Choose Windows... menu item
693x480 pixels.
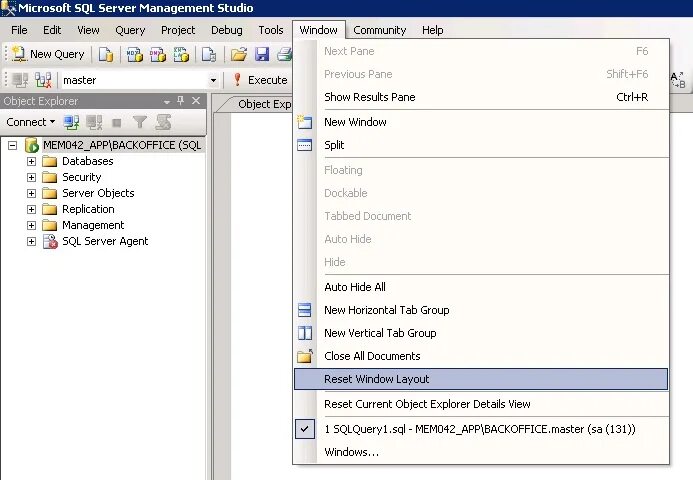tap(482, 452)
